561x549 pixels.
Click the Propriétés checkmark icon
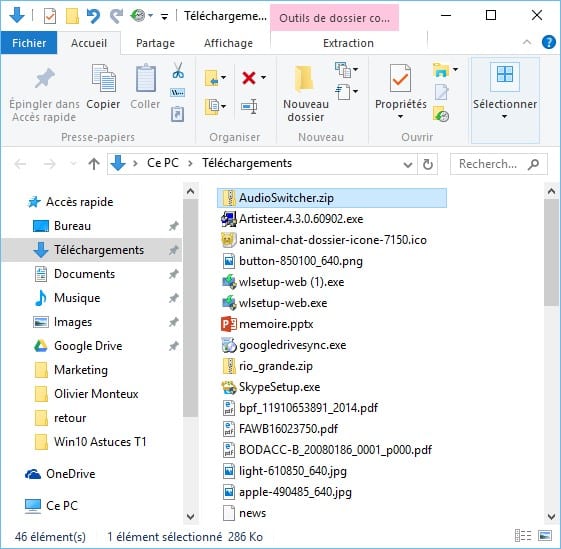tap(400, 78)
